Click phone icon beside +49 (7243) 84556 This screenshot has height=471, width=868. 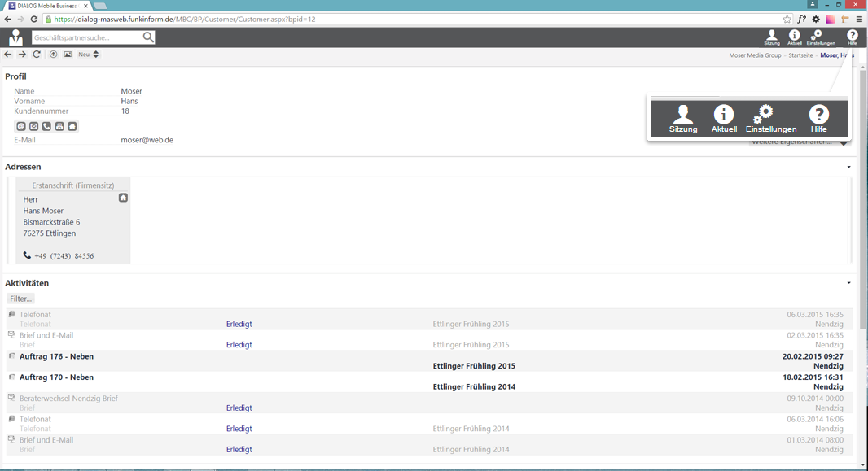tap(27, 255)
